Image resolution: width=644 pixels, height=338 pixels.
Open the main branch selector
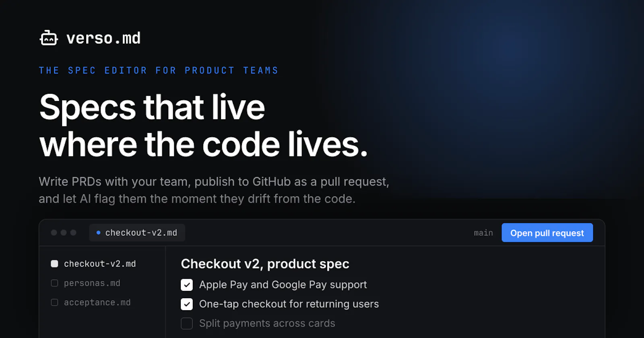click(x=483, y=233)
